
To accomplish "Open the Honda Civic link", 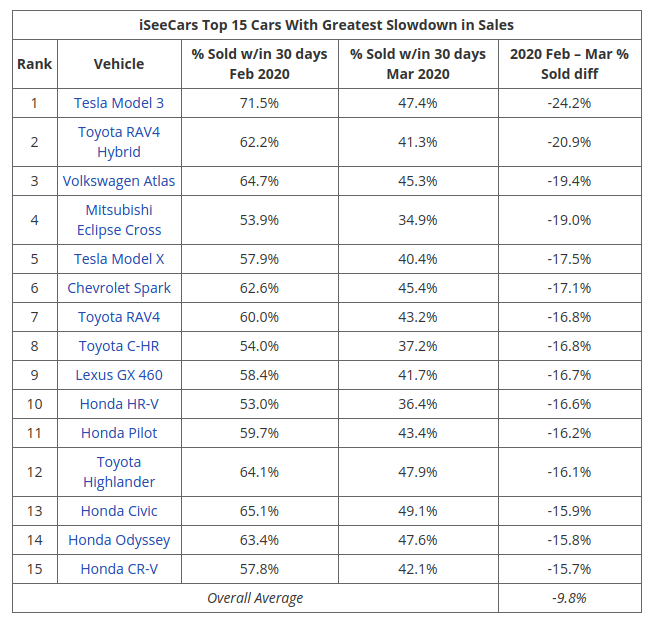I will point(119,511).
